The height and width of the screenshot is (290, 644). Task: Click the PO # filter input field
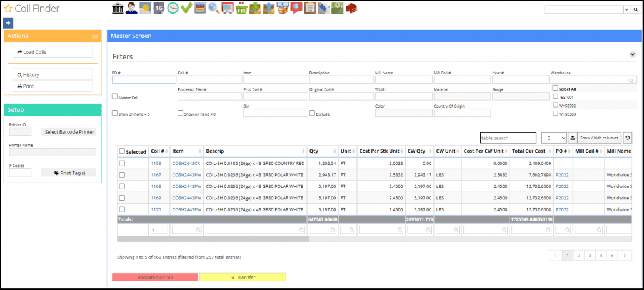[144, 79]
